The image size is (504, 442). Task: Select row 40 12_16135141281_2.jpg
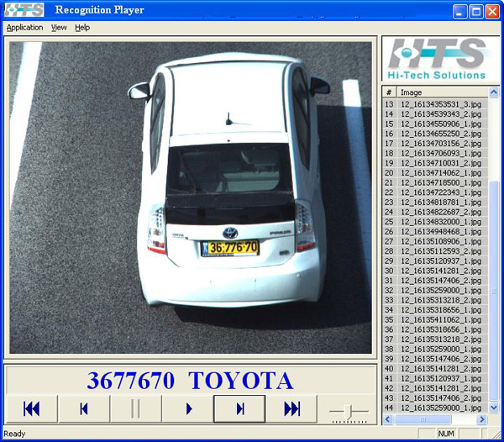(x=435, y=369)
